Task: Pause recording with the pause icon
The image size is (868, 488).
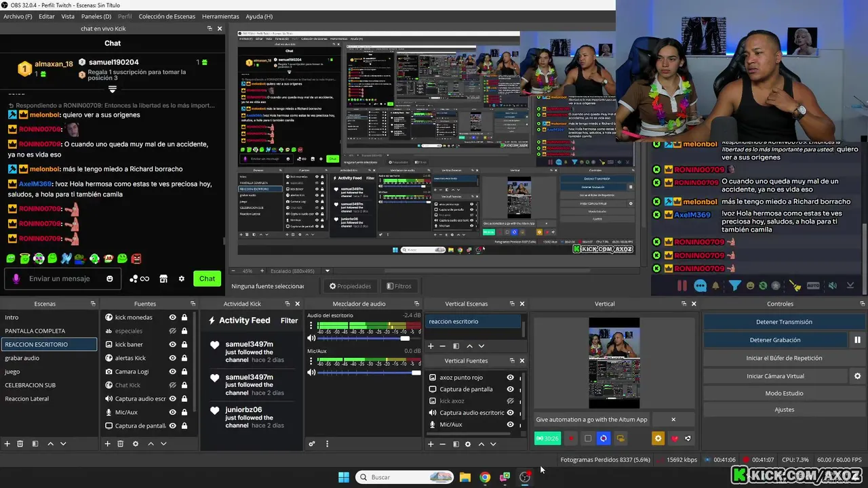Action: 857,340
